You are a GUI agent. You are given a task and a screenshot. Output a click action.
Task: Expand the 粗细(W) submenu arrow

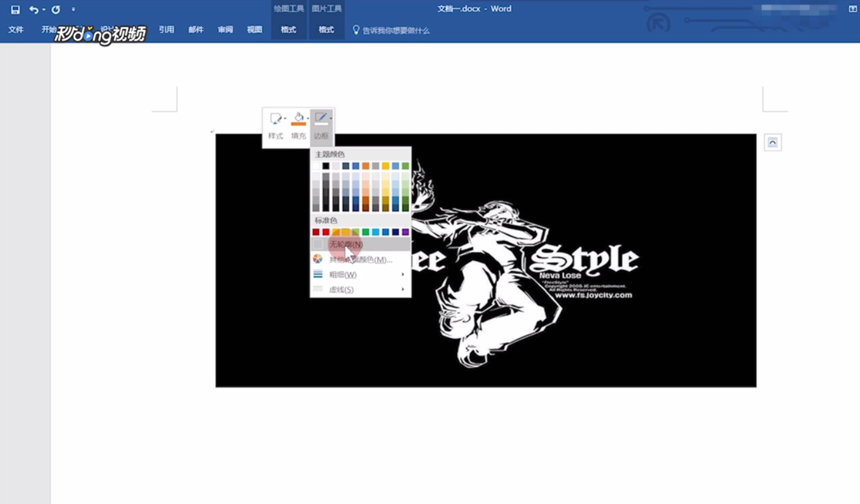(403, 275)
